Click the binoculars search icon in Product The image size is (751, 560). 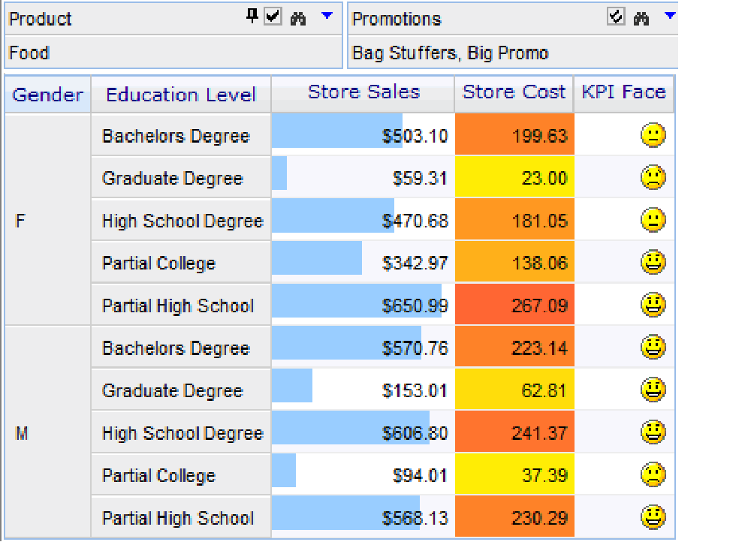point(298,18)
